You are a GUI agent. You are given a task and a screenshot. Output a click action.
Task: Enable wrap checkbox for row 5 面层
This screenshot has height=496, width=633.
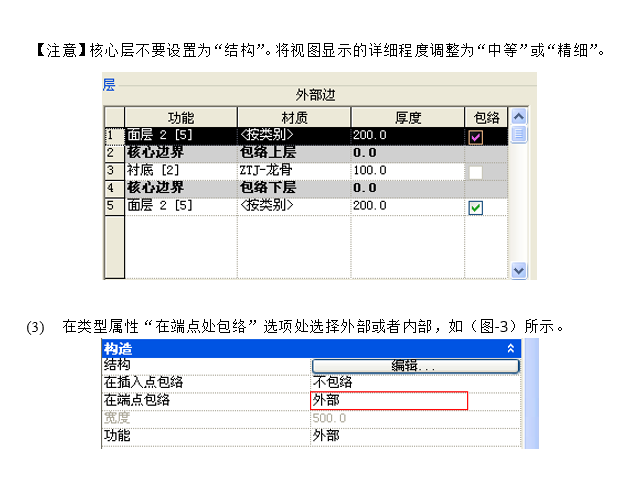(x=476, y=207)
